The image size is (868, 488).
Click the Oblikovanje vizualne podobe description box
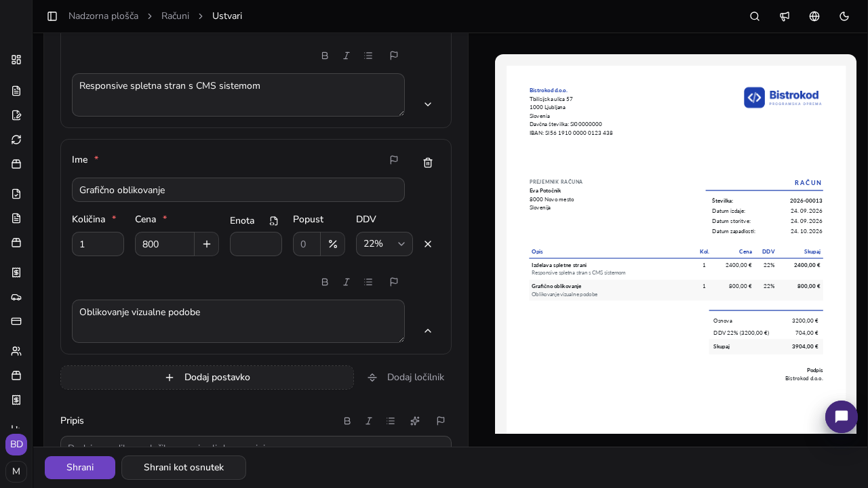[x=238, y=321]
